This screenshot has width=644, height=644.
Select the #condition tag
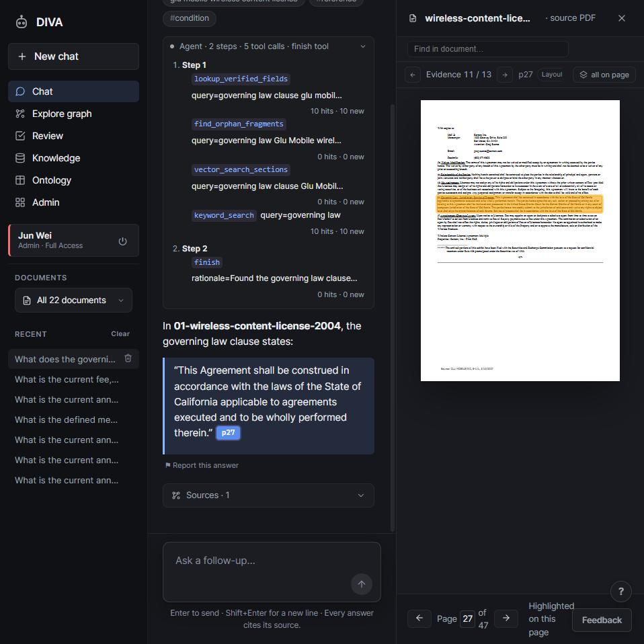click(x=190, y=18)
